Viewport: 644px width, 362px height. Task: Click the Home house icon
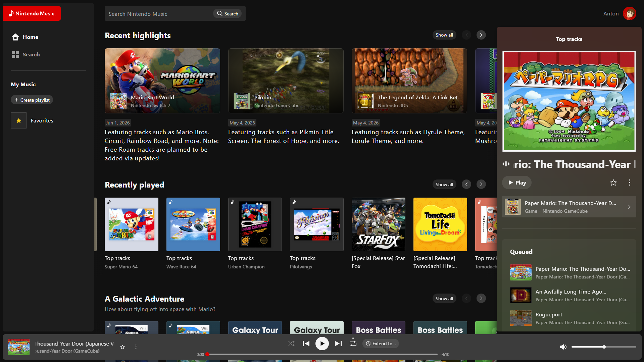click(15, 37)
